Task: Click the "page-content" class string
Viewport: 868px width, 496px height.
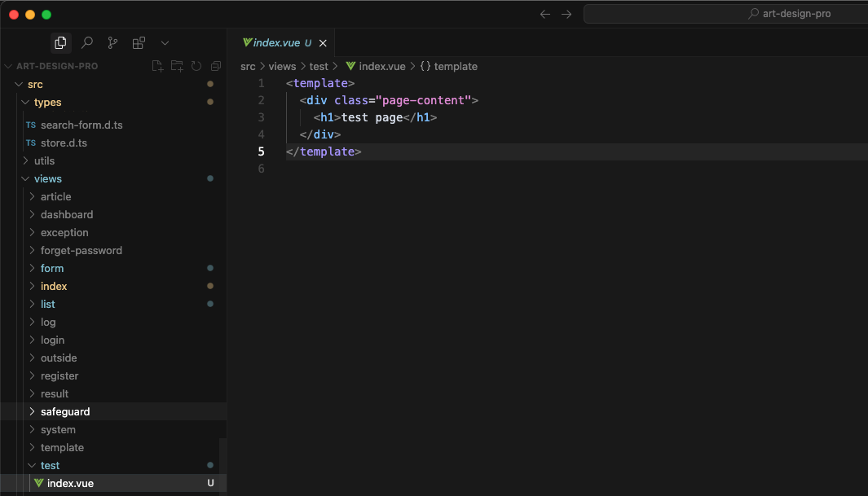Action: pyautogui.click(x=423, y=101)
